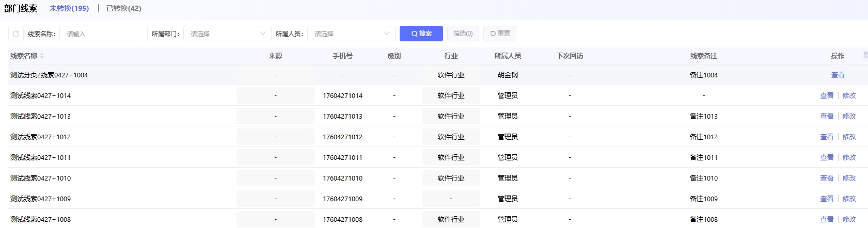Click 修改 for lead 0427+1011
The height and width of the screenshot is (228, 868).
click(849, 157)
